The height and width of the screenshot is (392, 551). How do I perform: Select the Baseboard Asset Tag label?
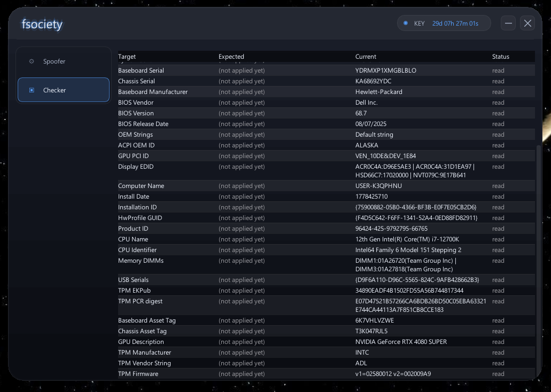147,320
